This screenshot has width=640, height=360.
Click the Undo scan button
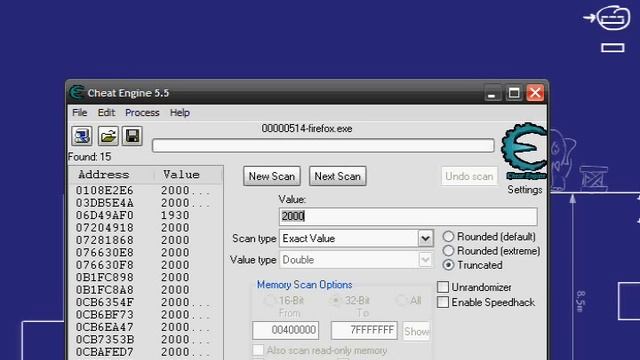469,176
